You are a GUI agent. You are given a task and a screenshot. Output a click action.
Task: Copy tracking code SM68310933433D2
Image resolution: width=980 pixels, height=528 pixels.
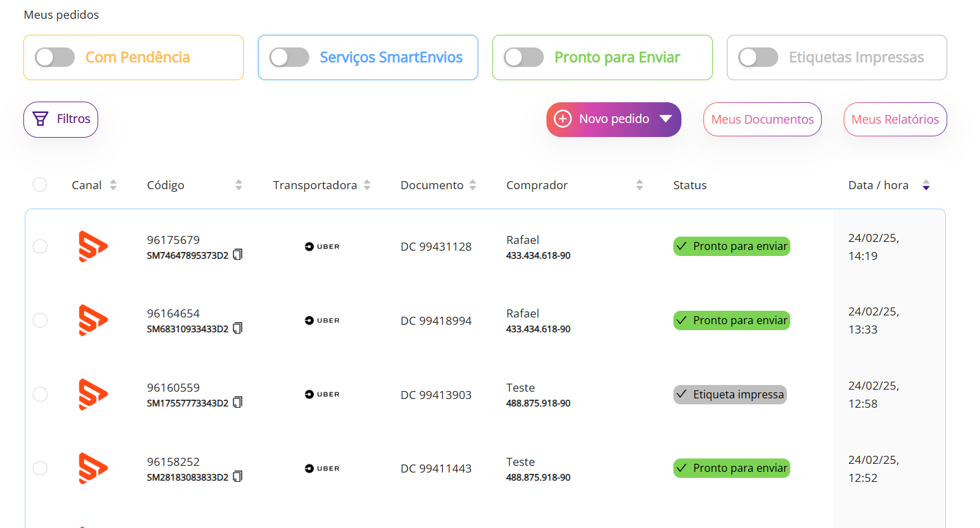click(238, 328)
